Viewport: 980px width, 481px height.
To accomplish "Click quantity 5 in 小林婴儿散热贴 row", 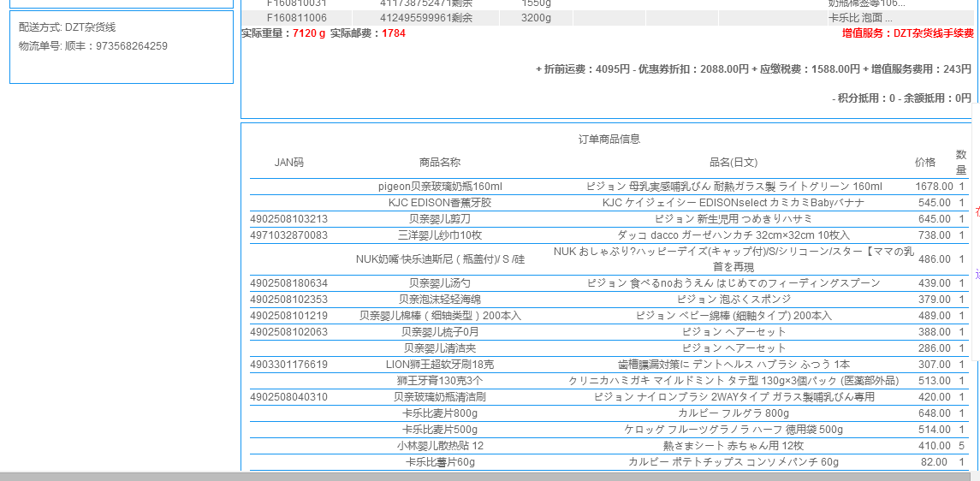I will [961, 446].
